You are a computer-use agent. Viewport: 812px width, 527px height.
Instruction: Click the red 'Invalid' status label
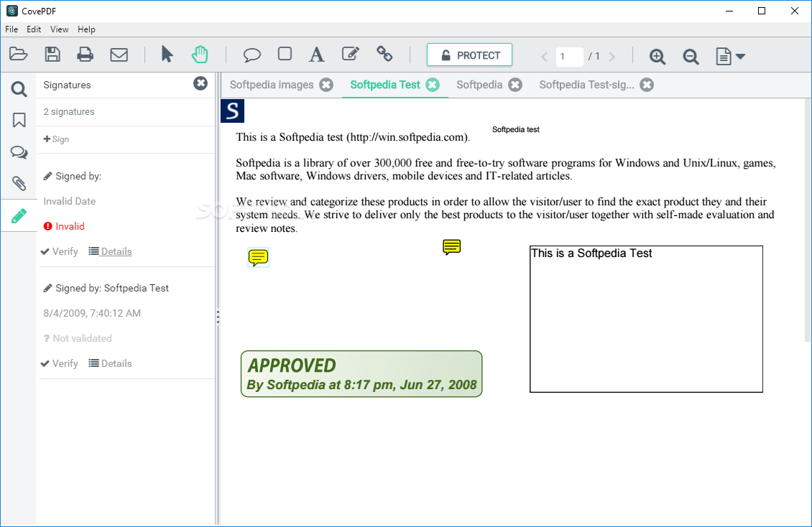[x=64, y=226]
